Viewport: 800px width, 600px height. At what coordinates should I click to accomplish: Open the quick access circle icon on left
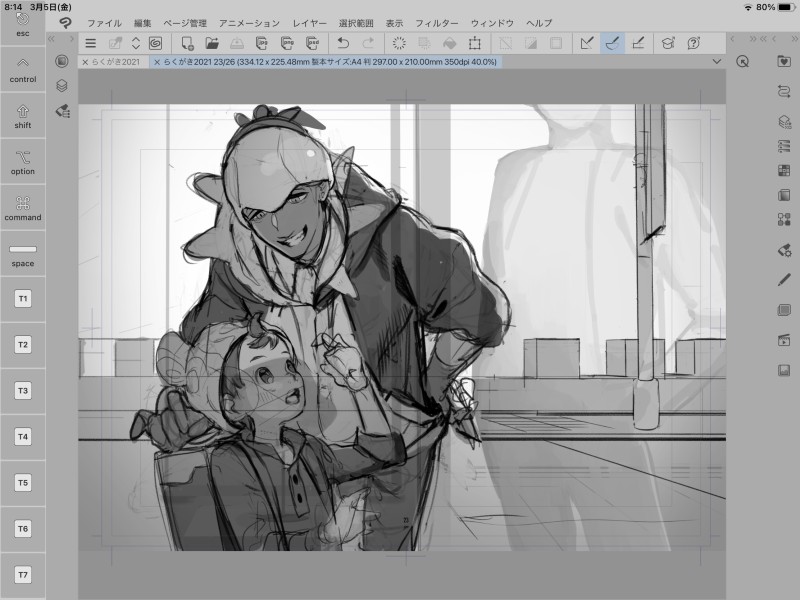point(62,61)
